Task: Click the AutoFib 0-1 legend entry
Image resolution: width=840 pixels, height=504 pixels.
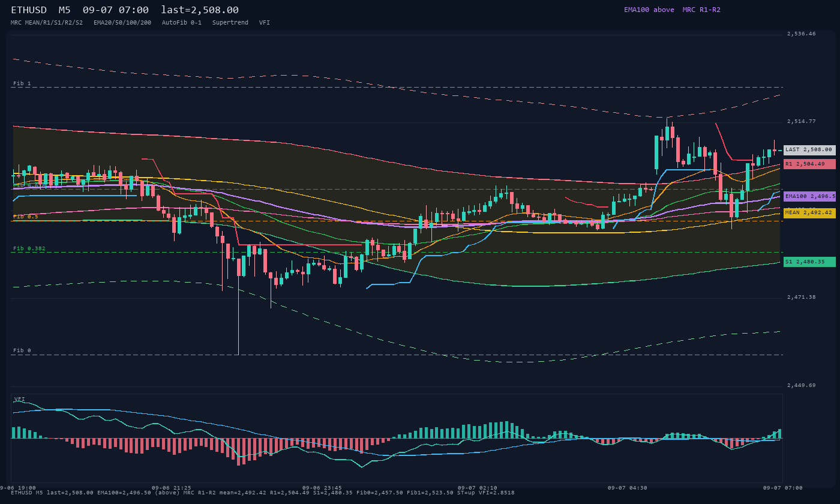Action: tap(182, 23)
